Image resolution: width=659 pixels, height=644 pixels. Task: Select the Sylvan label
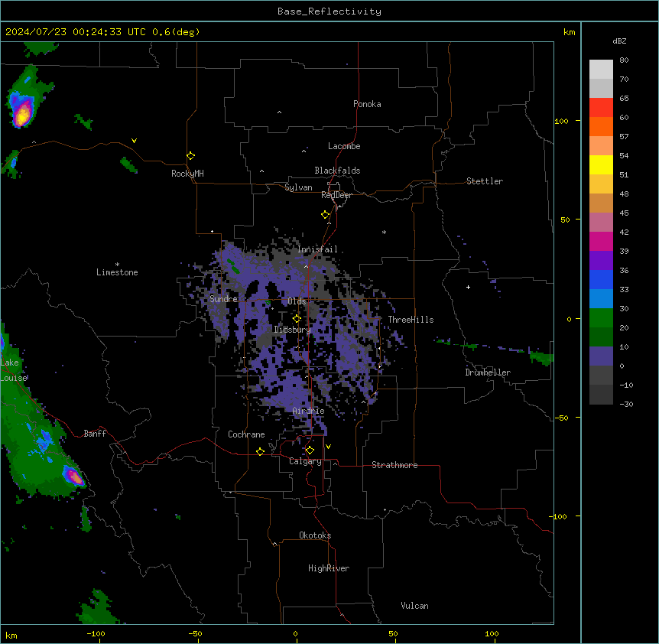click(x=298, y=187)
